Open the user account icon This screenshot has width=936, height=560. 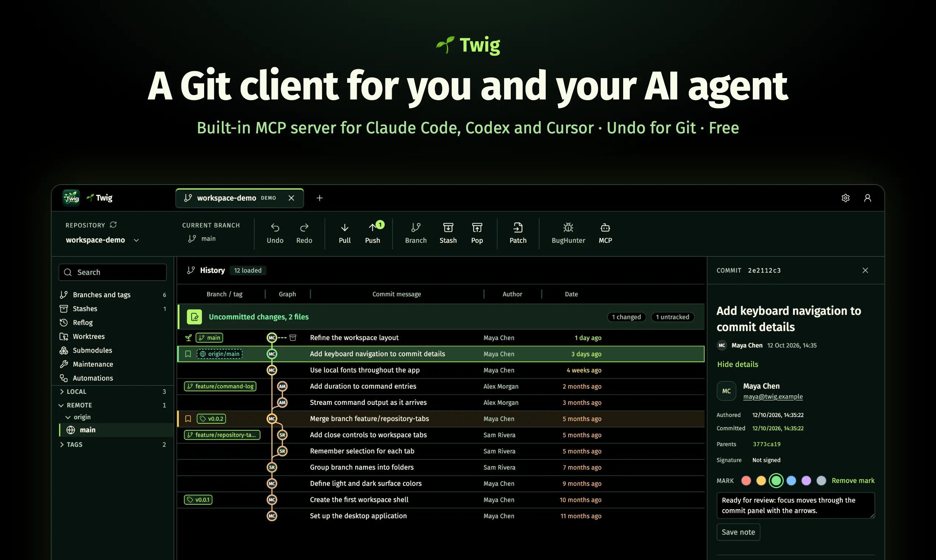(x=867, y=198)
